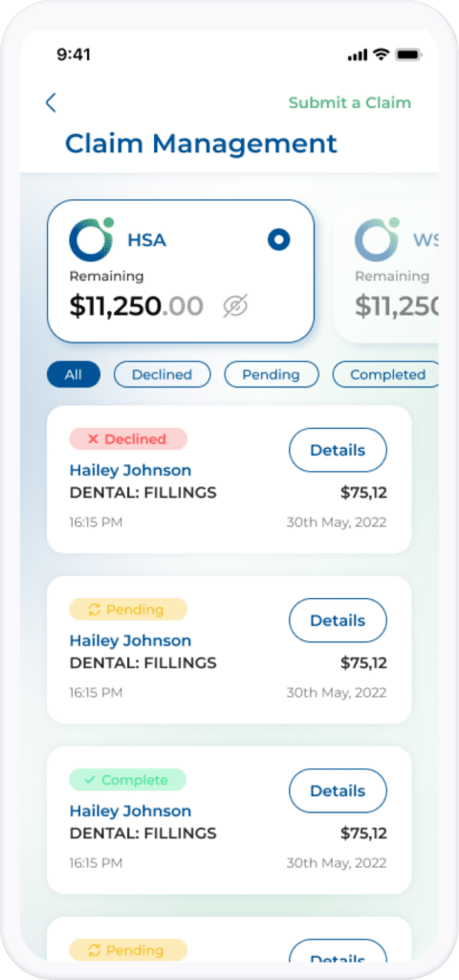Image resolution: width=459 pixels, height=980 pixels.
Task: Select the All filter tab
Action: pos(74,374)
